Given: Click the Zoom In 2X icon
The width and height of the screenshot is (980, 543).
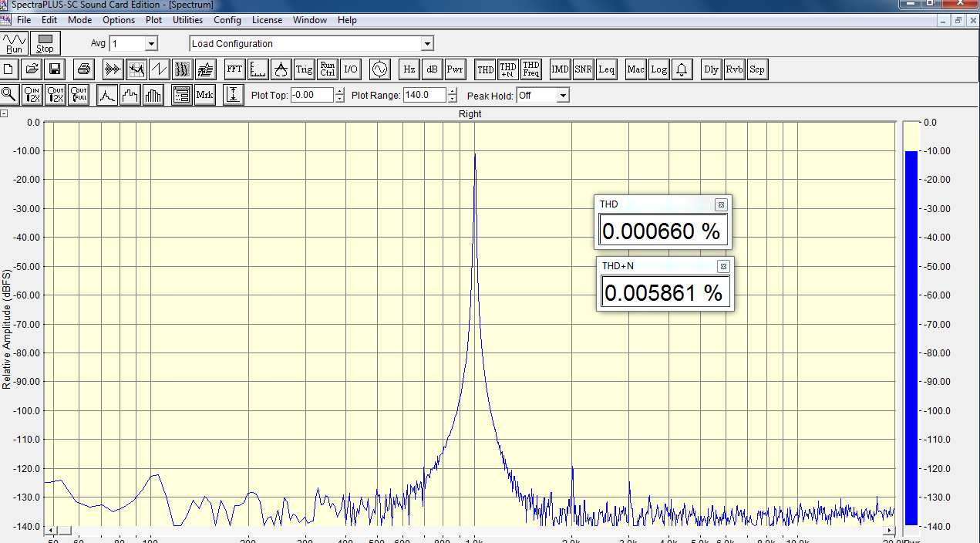Looking at the screenshot, I should click(x=32, y=95).
